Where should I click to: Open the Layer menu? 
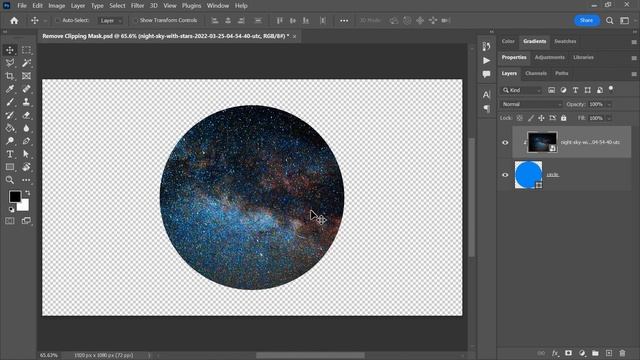pos(78,6)
